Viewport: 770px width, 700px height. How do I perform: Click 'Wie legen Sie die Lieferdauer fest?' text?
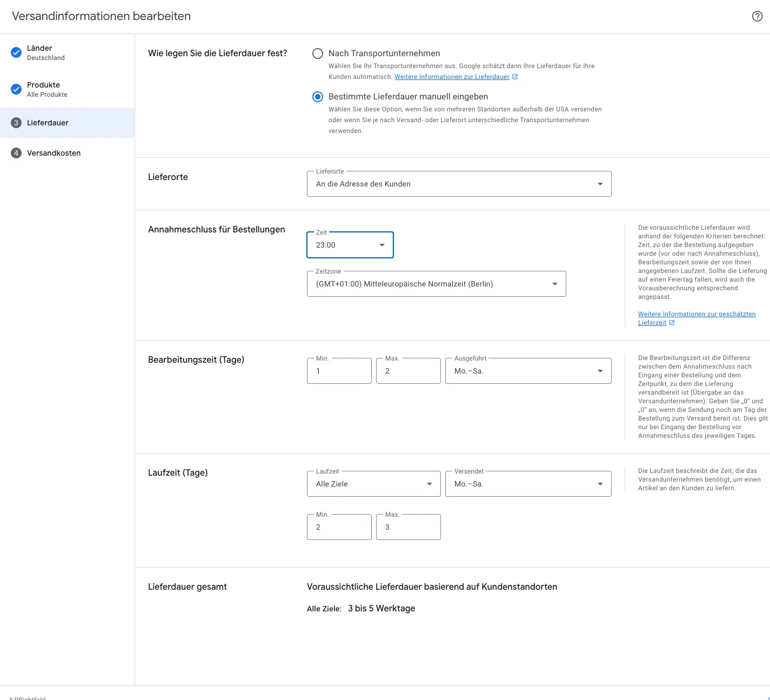[218, 53]
